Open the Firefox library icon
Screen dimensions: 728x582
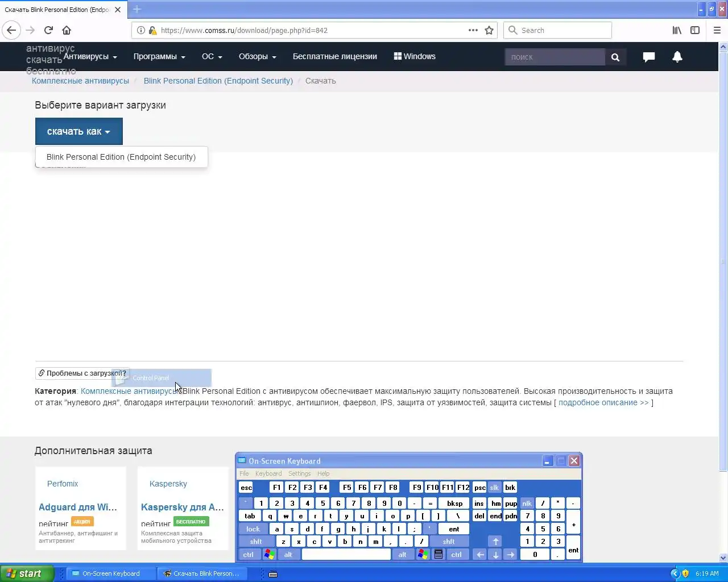click(x=677, y=30)
